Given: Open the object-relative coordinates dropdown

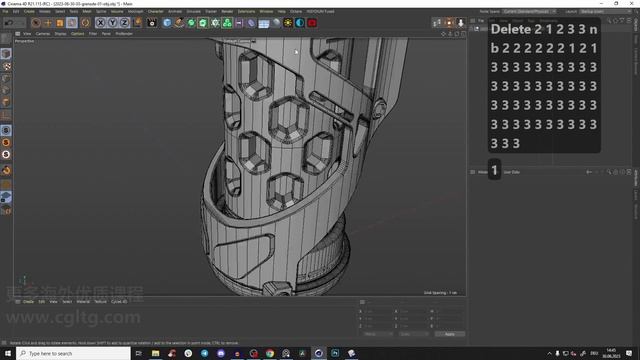Looking at the screenshot, I should coord(378,334).
